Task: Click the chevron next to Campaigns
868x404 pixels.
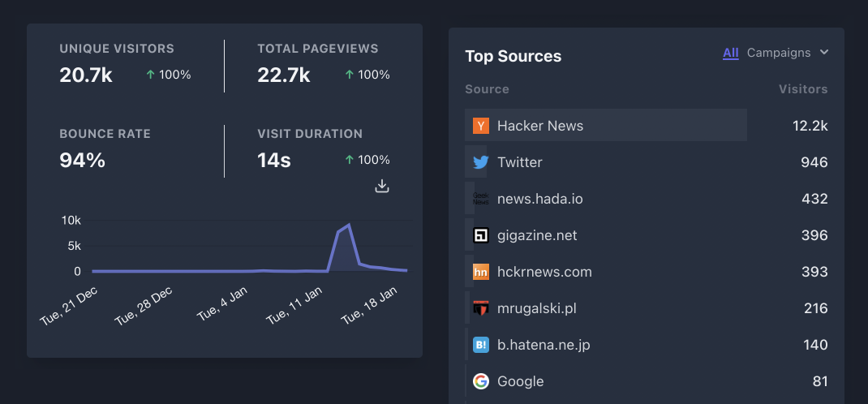Action: click(x=824, y=53)
